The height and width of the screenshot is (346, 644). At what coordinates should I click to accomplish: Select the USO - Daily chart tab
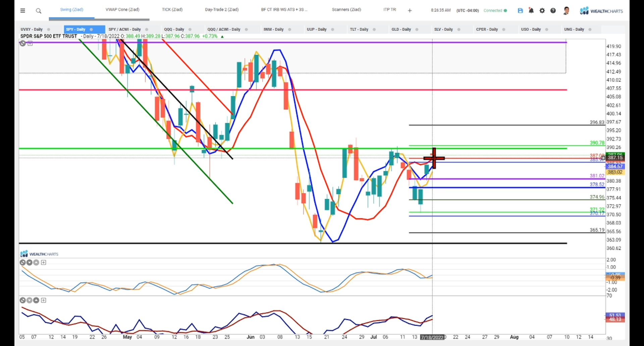(531, 30)
